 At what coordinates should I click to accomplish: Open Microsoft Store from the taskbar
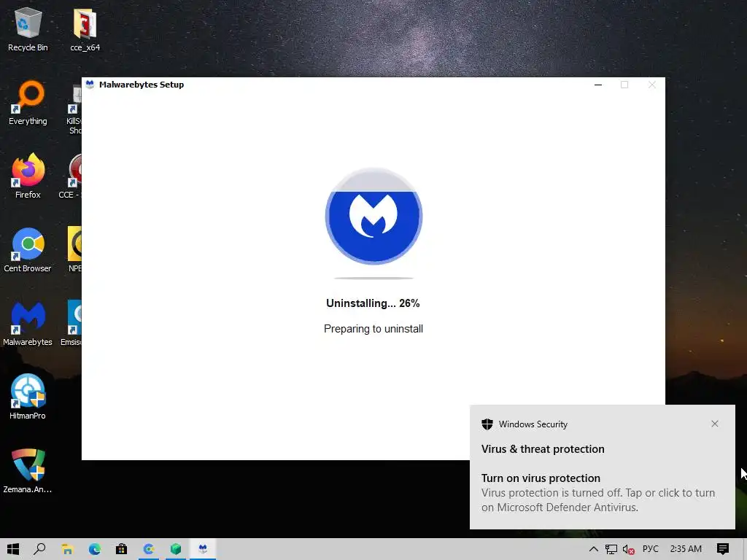(x=122, y=549)
